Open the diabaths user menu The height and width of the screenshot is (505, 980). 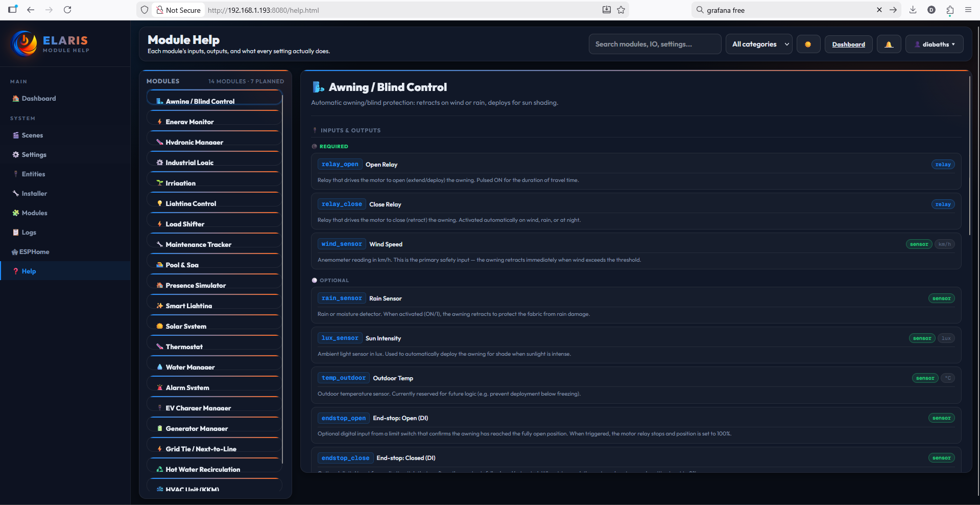click(x=935, y=44)
